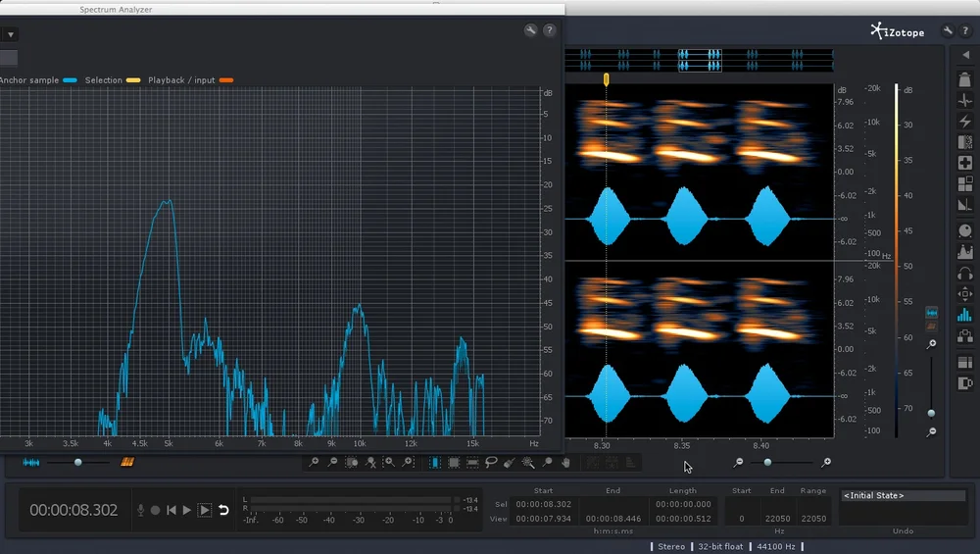The height and width of the screenshot is (554, 980).
Task: Click the selection start time field
Action: [x=543, y=504]
